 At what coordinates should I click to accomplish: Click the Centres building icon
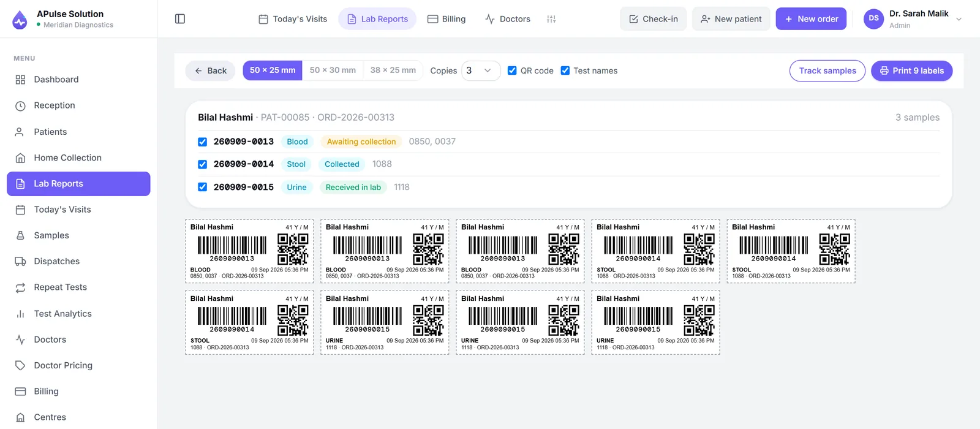tap(20, 417)
